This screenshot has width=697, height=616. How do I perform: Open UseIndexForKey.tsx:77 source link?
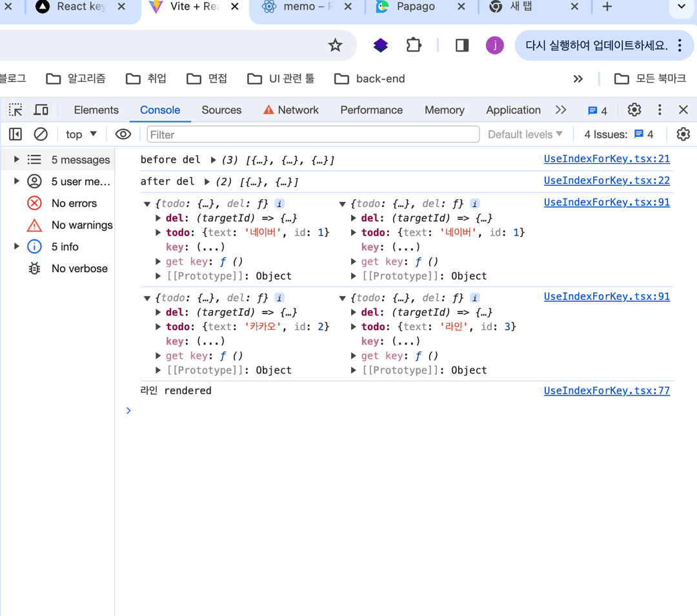pyautogui.click(x=607, y=391)
